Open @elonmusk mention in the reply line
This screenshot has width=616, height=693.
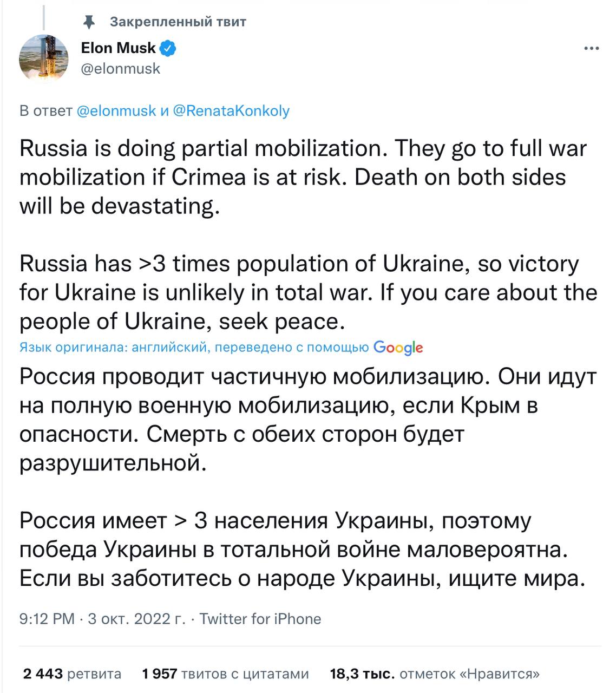[116, 111]
